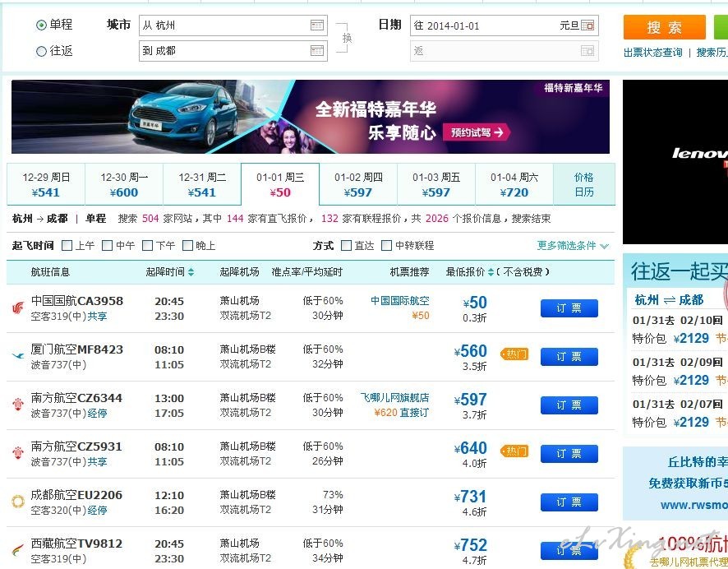Click 共享 link under 南方航空CZ5931
This screenshot has width=728, height=569.
(x=98, y=462)
